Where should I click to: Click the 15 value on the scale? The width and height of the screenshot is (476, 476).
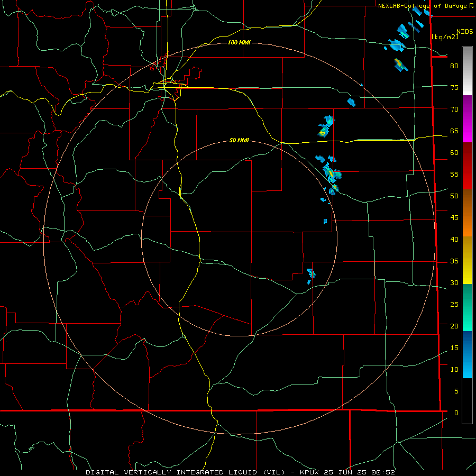coord(454,347)
